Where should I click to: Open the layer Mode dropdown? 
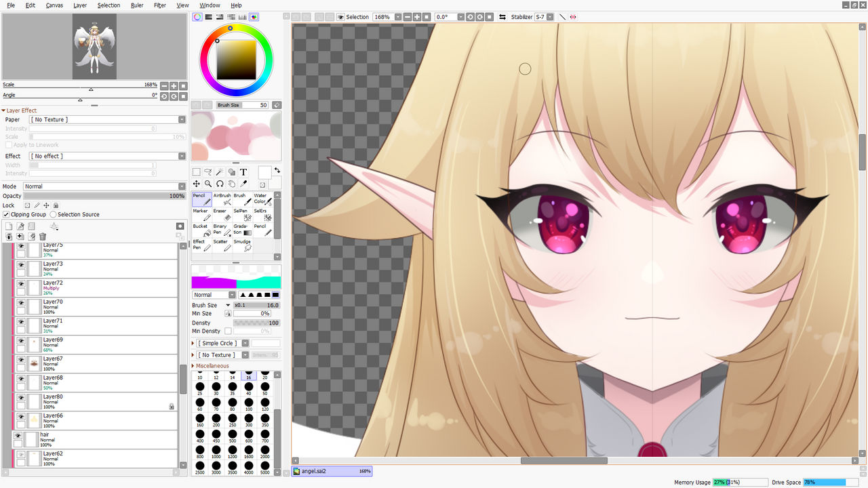tap(180, 186)
